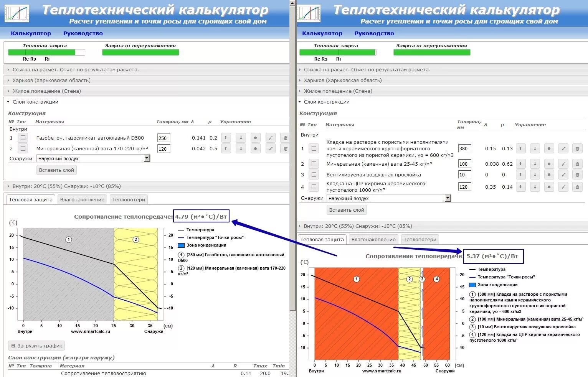Move Вентилируемая прослойка layer up
Screen dimensions: 588x377
pyautogui.click(x=520, y=175)
